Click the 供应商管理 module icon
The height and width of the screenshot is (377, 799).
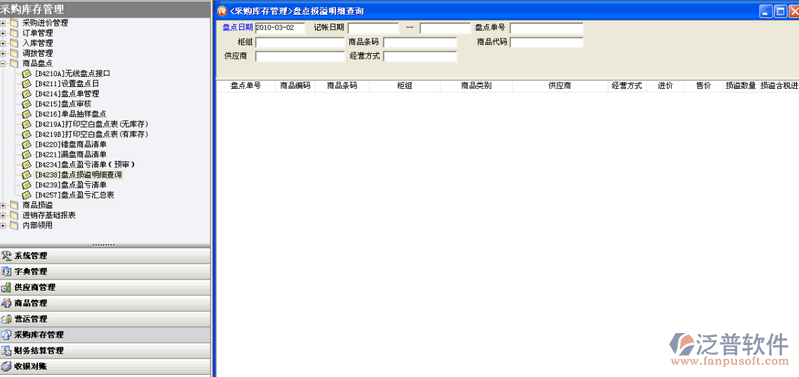click(x=6, y=287)
